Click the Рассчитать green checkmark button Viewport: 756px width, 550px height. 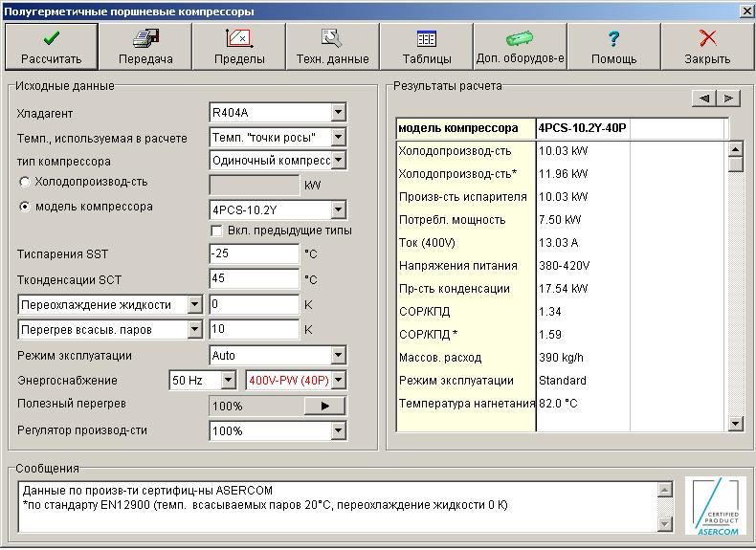coord(51,47)
